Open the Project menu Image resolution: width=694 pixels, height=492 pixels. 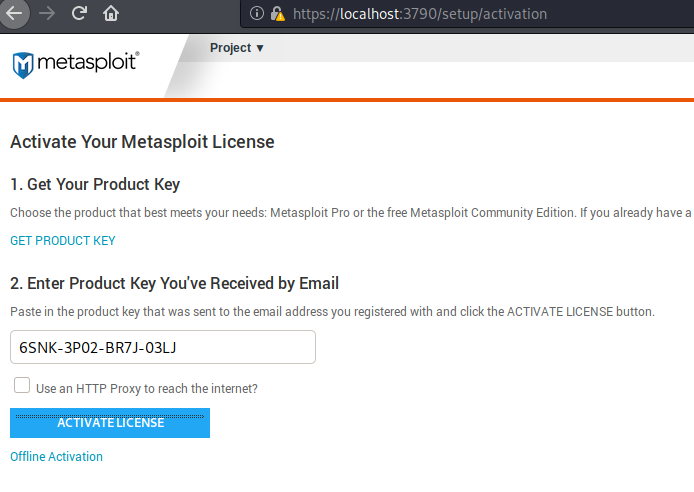click(x=236, y=48)
